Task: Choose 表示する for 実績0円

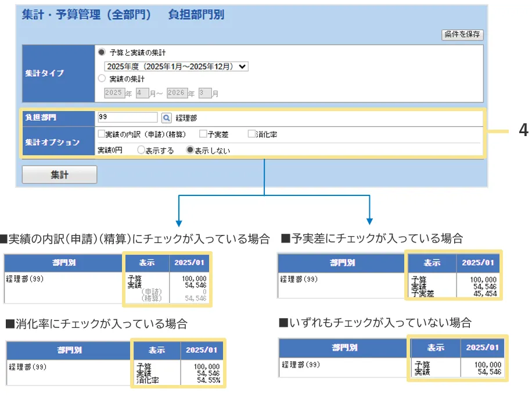Action: coord(141,150)
